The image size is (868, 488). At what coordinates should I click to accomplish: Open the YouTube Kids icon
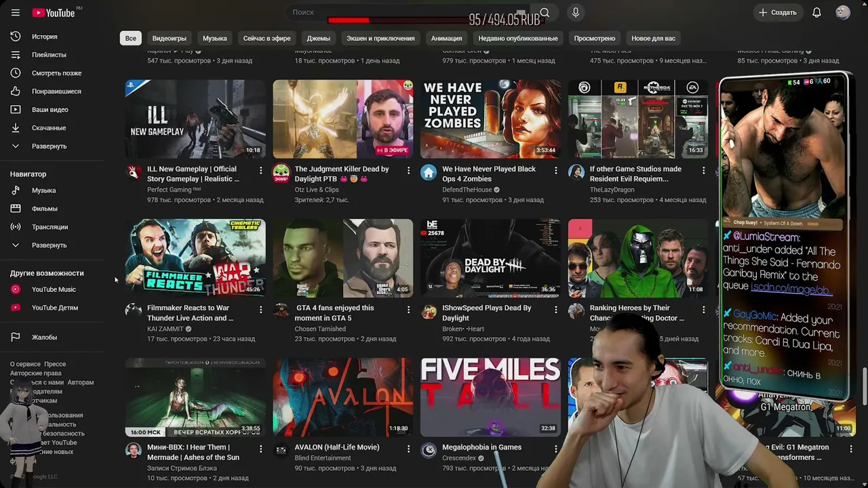coord(16,308)
